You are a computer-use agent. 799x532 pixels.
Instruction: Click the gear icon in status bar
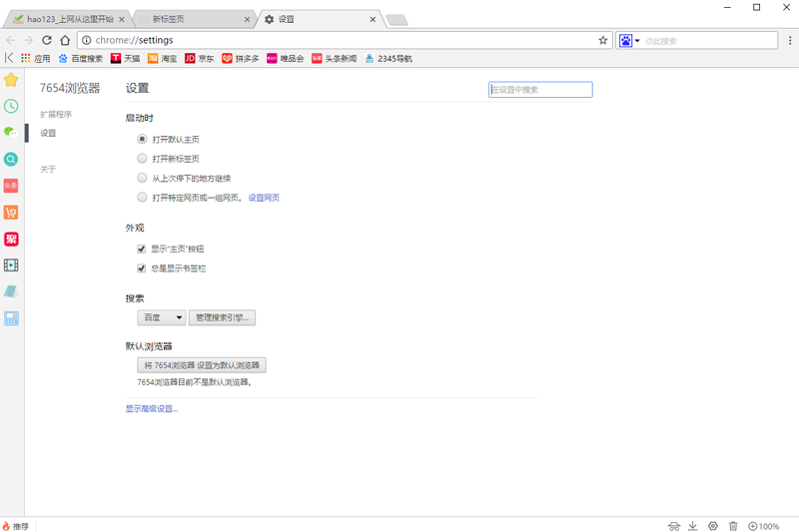coord(713,526)
